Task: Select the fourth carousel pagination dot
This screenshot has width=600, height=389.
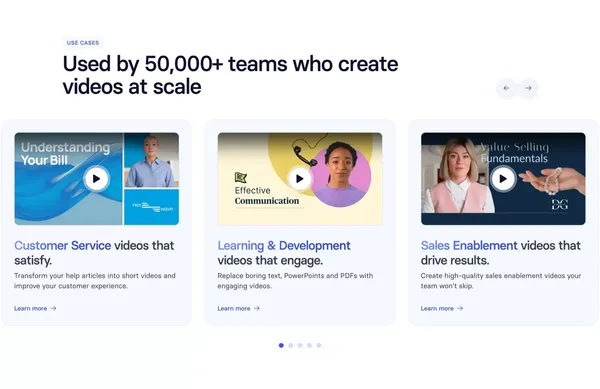Action: (309, 345)
